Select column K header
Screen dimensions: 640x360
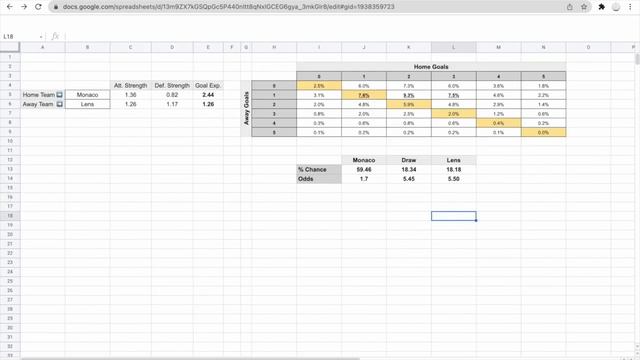[x=409, y=47]
